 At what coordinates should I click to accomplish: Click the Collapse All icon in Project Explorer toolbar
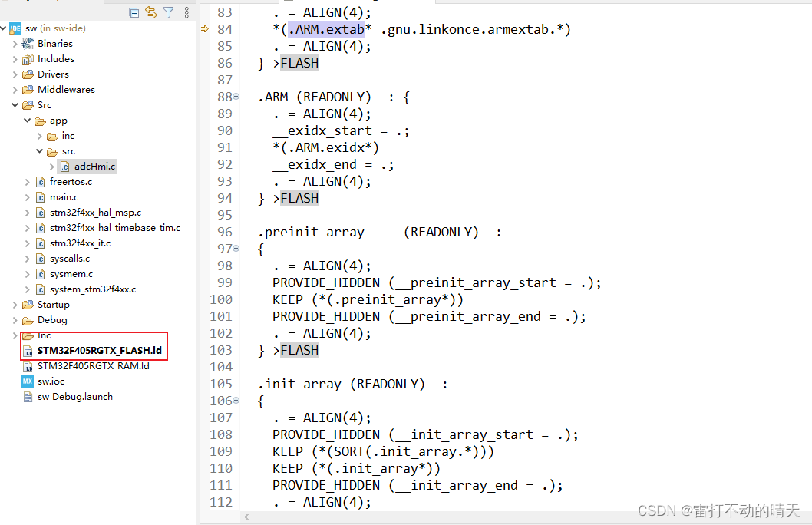(x=134, y=12)
